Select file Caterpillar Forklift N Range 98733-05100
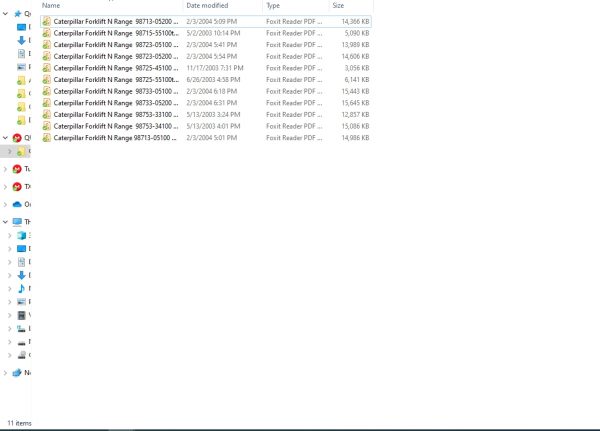This screenshot has width=600, height=431. (x=116, y=91)
